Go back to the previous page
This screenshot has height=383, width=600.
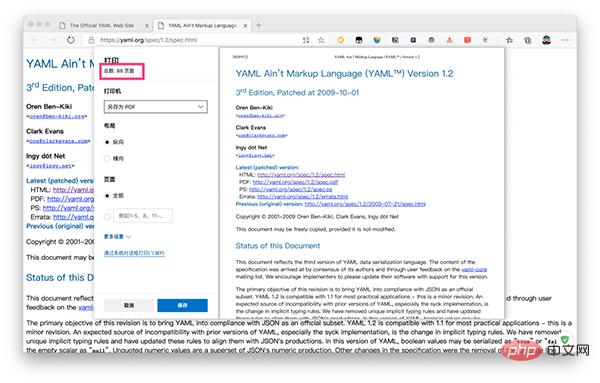(35, 40)
